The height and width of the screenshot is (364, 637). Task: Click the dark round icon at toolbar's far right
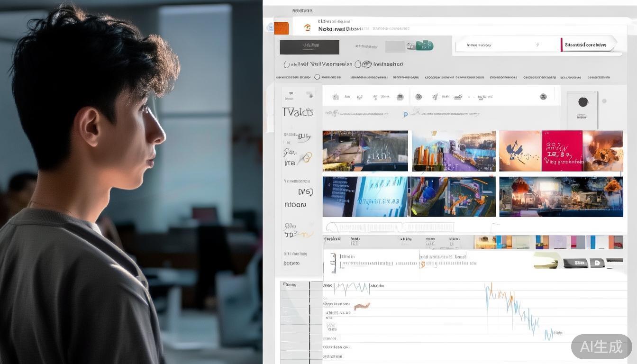[x=543, y=97]
